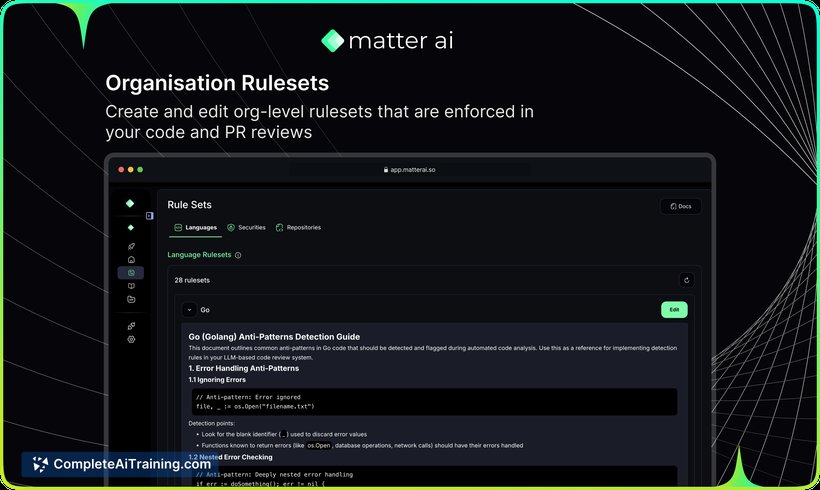Viewport: 820px width, 490px height.
Task: Click the Language Rulesets heading
Action: [199, 255]
